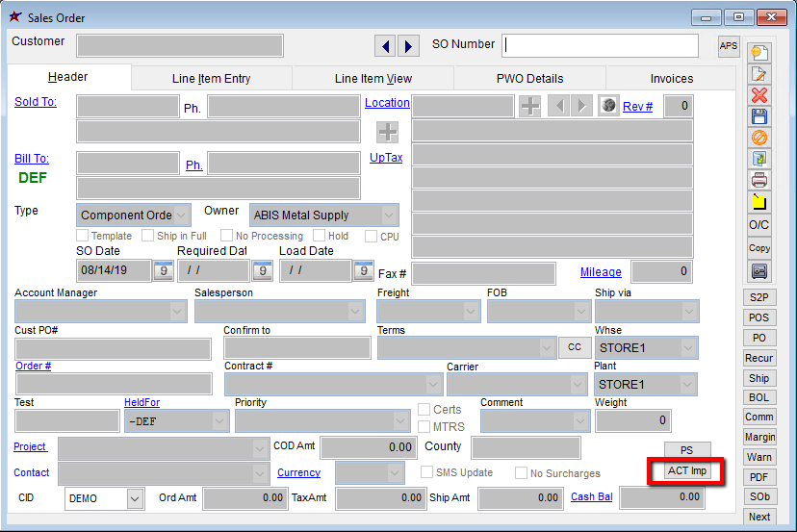Enable the Ship in Full checkbox
Screen dimensions: 797x532
[x=148, y=236]
